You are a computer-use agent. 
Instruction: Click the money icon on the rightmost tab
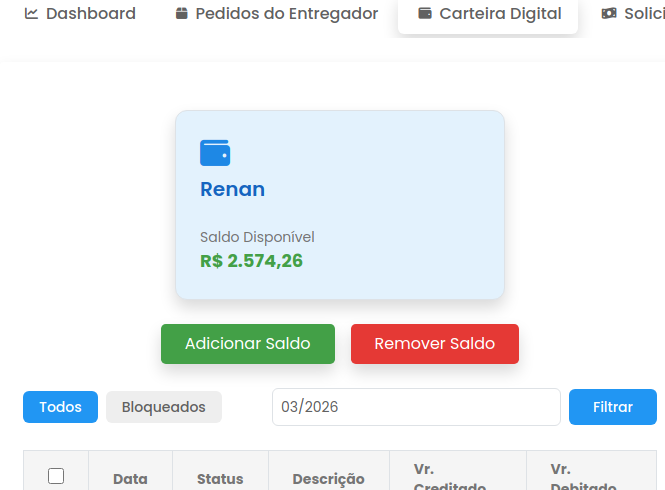click(609, 14)
